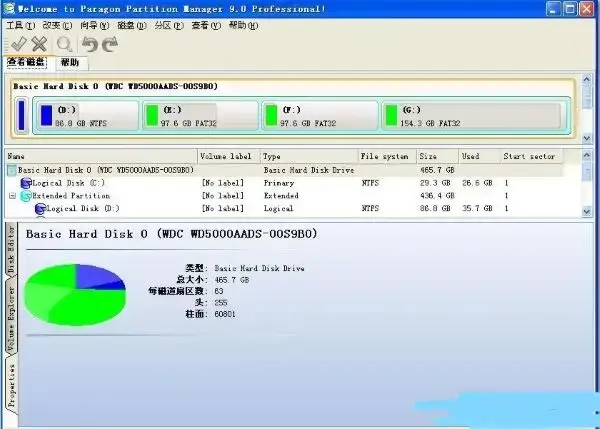The image size is (600, 429).
Task: Sort by the Type column header
Action: click(309, 156)
